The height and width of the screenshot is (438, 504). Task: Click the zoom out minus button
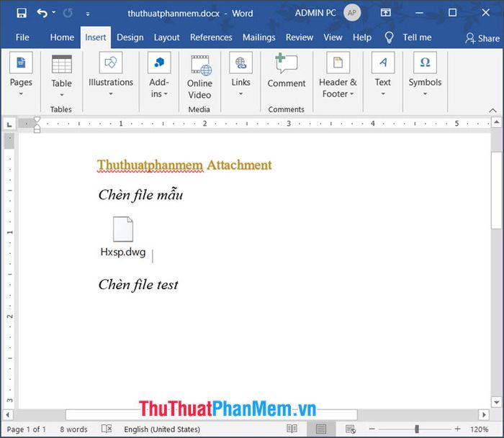[372, 429]
